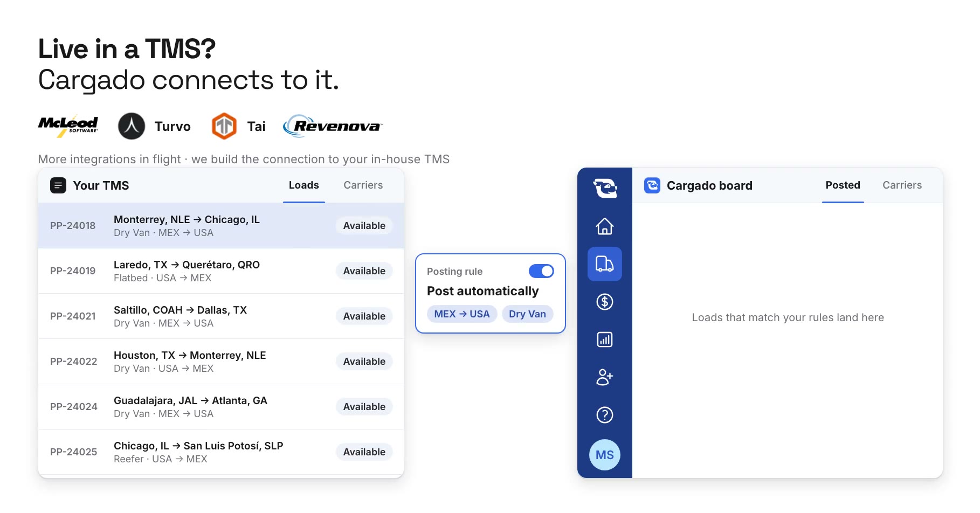
Task: Click Available badge for PP-24025
Action: [x=364, y=452]
